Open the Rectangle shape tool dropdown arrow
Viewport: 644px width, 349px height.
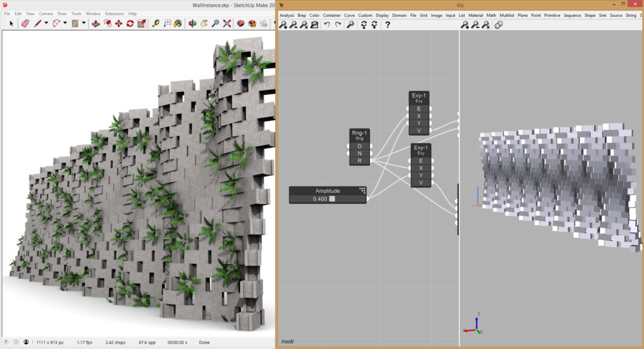(83, 24)
